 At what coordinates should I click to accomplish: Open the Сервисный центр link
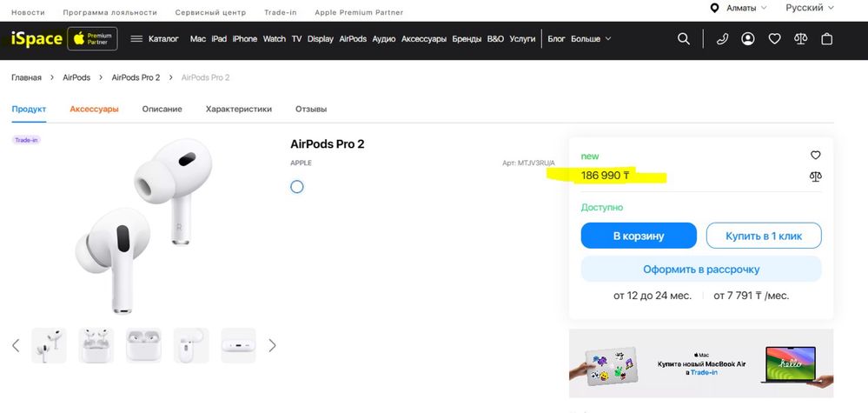(x=210, y=12)
